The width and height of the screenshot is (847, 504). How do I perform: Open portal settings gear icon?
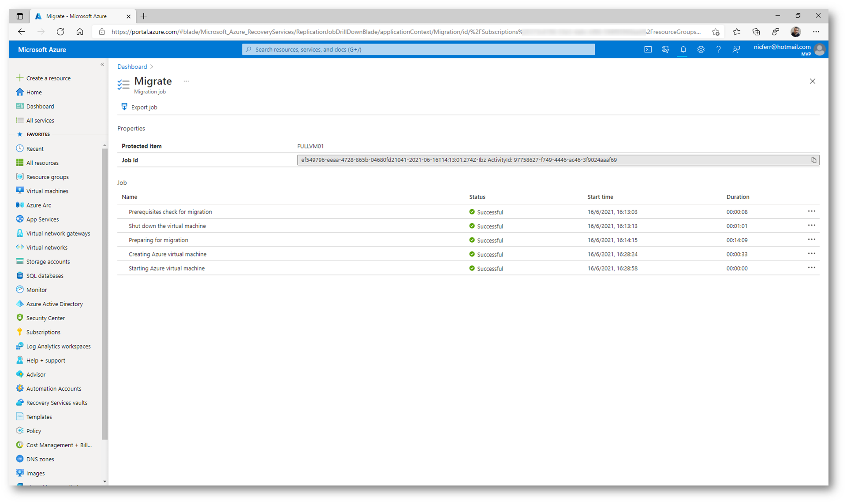pyautogui.click(x=701, y=49)
